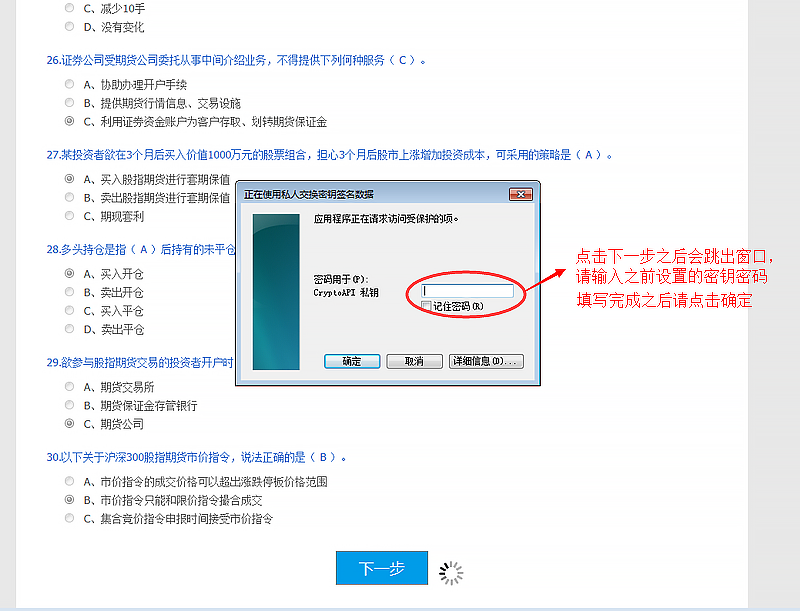Viewport: 800px width, 611px height.
Task: Select A、期货交易所 in question 29
Action: (x=69, y=387)
